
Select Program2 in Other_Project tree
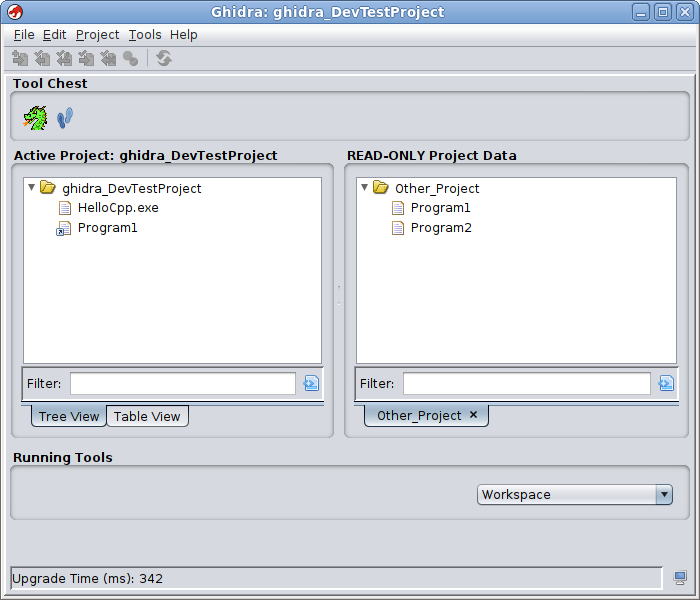pyautogui.click(x=440, y=228)
